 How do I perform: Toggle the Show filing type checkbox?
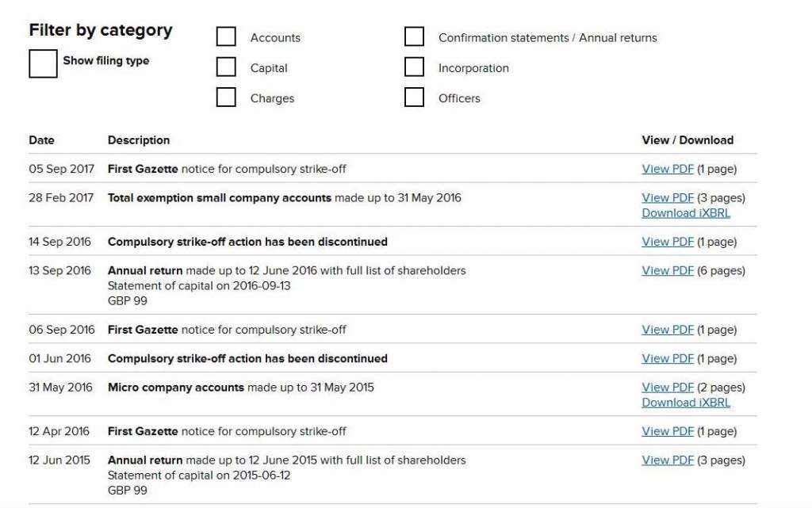pyautogui.click(x=43, y=63)
